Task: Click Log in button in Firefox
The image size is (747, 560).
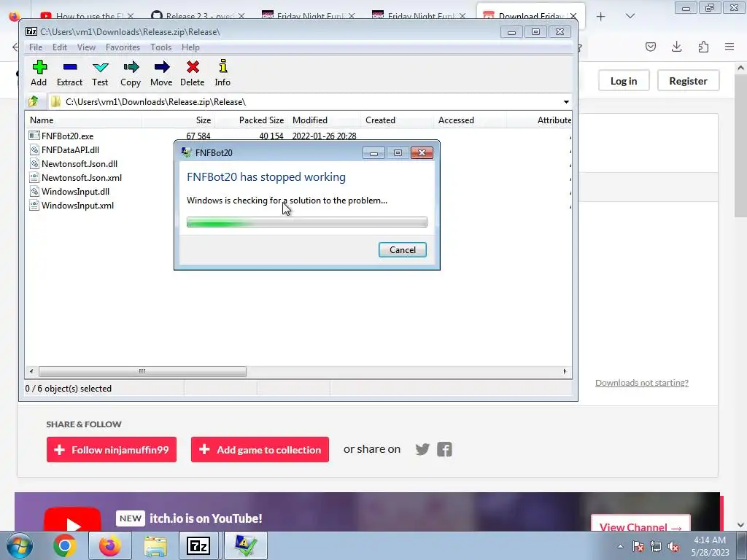Action: tap(624, 81)
